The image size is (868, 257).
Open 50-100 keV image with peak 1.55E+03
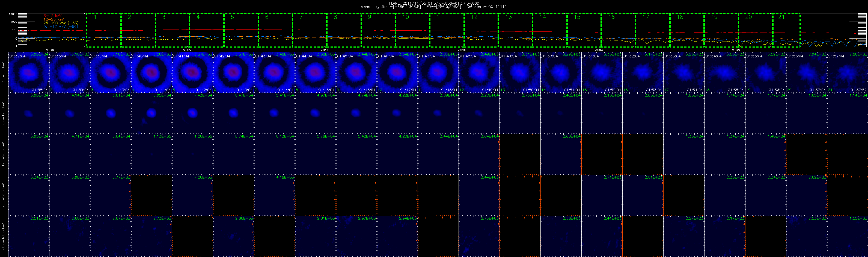point(848,236)
